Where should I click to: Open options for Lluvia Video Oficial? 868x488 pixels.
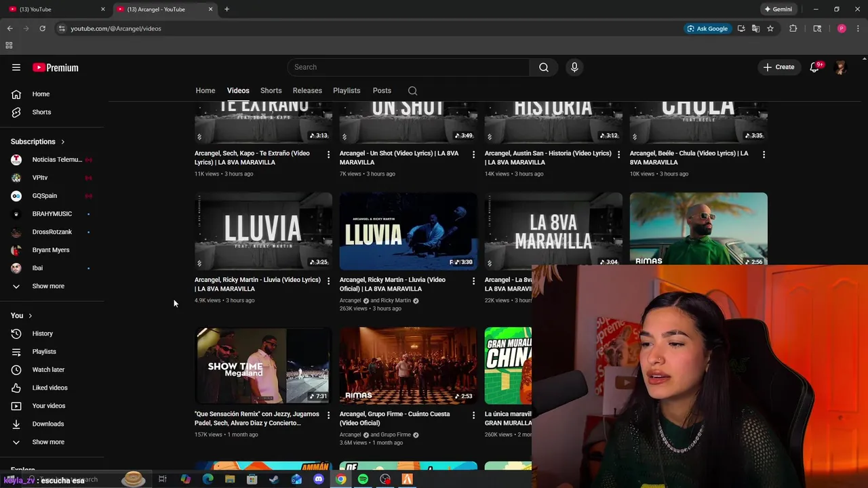(x=473, y=281)
